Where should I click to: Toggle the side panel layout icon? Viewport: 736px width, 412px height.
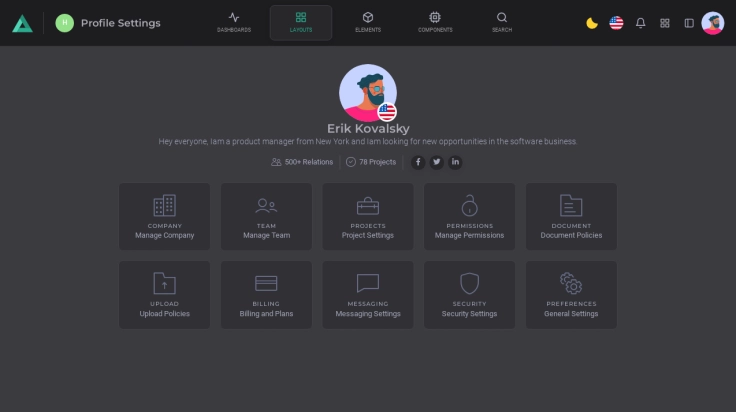tap(689, 23)
